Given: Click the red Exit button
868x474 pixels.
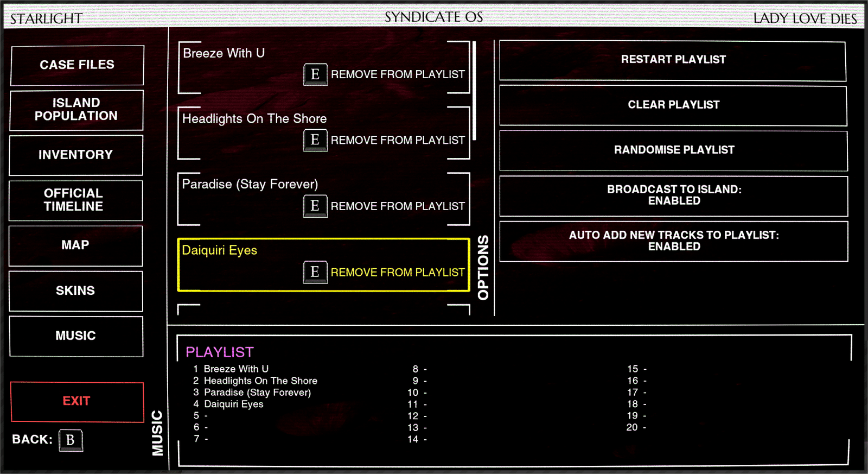Looking at the screenshot, I should click(x=77, y=402).
